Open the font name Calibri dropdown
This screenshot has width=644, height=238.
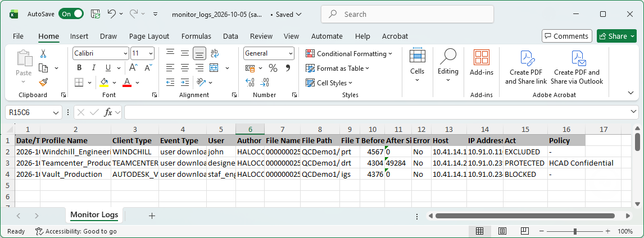click(x=125, y=53)
